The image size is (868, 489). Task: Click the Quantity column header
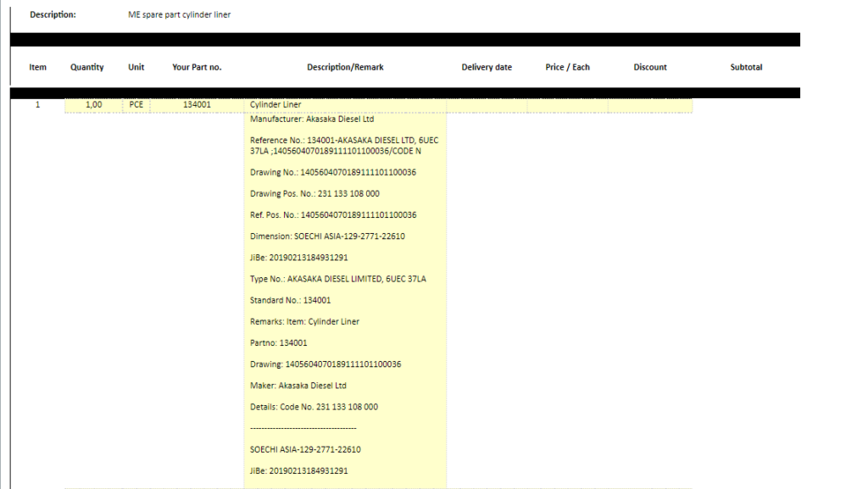click(87, 67)
